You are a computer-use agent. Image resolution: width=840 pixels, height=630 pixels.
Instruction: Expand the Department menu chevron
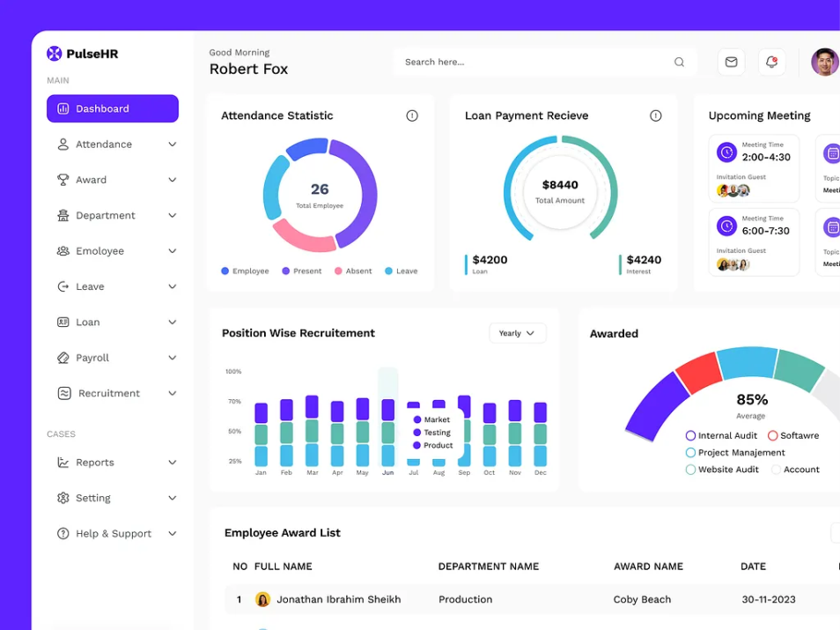[x=173, y=216]
